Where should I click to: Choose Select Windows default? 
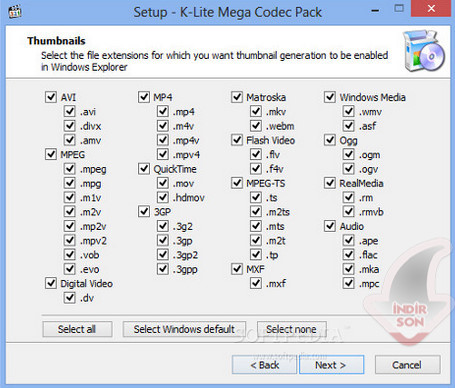pos(184,329)
